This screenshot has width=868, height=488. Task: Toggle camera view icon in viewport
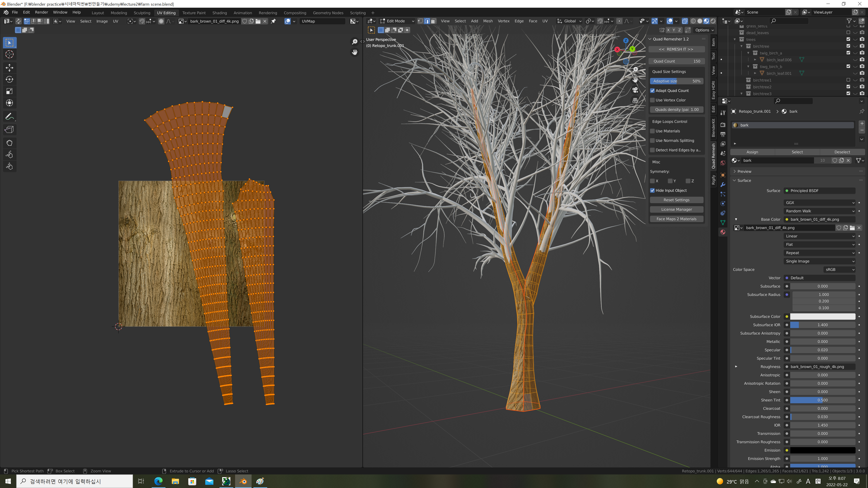[x=635, y=90]
